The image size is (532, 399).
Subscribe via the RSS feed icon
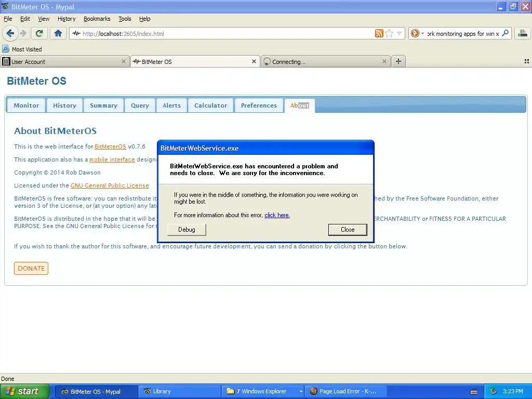point(379,33)
